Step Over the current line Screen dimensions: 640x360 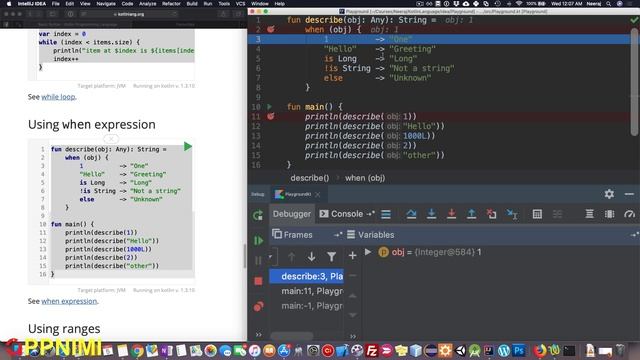click(x=411, y=214)
